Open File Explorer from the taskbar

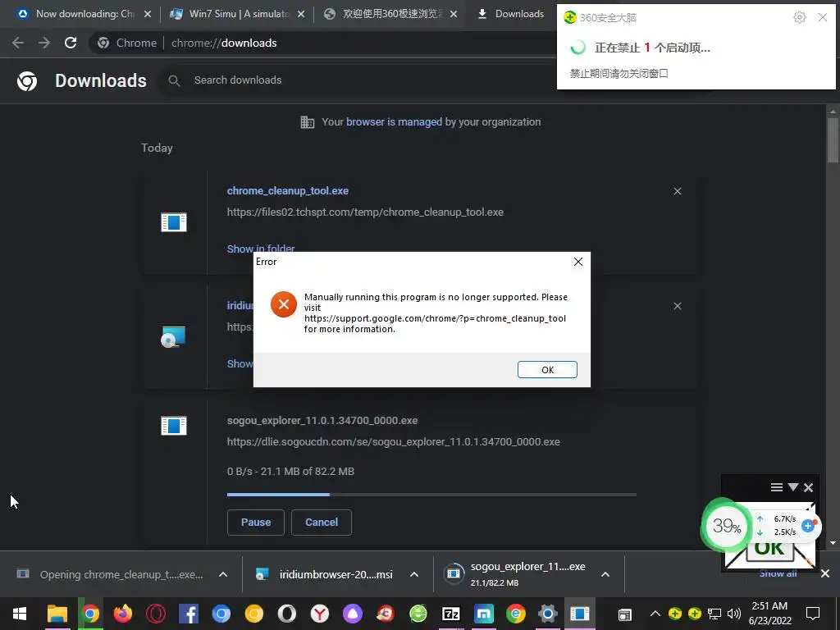(57, 614)
